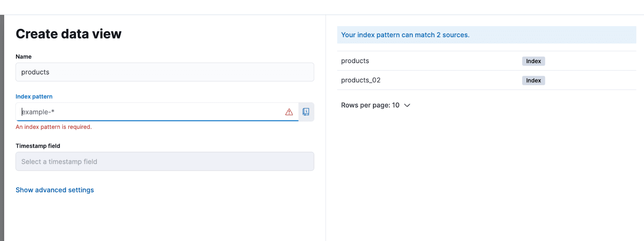Click the blue Index pattern label
This screenshot has width=644, height=241.
(34, 97)
